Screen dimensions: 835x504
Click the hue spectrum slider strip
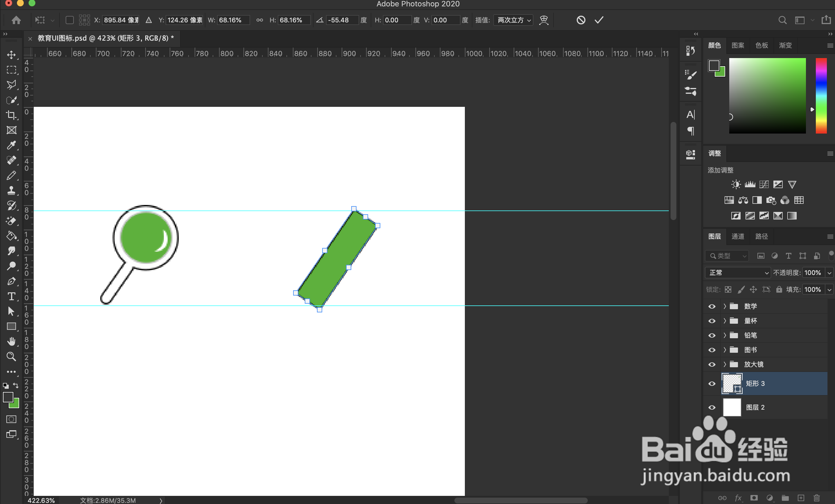tap(821, 96)
